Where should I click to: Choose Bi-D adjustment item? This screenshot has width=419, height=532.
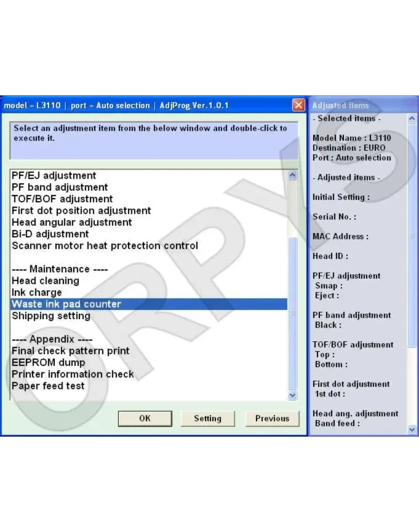pos(50,234)
